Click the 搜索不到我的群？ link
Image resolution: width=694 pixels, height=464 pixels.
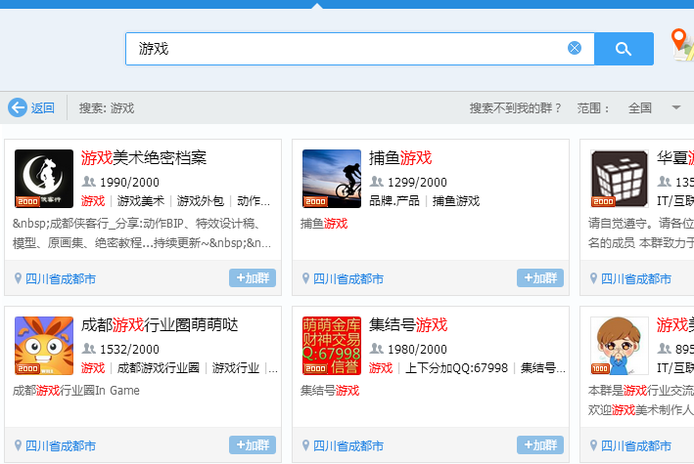[x=516, y=108]
